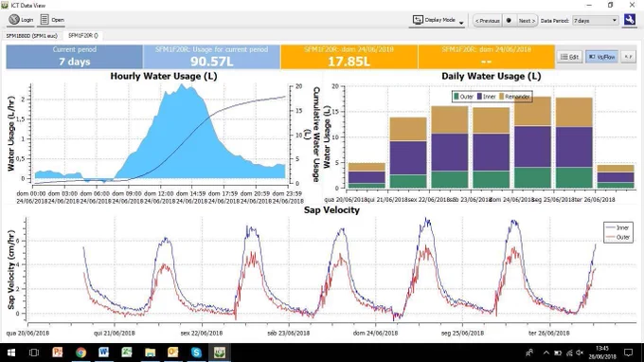Open Task View on the taskbar
This screenshot has width=644, height=362.
tap(34, 353)
